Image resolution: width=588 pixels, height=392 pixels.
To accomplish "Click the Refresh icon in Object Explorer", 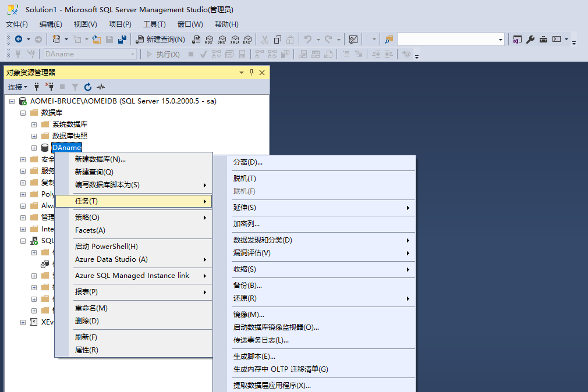I will tap(88, 87).
